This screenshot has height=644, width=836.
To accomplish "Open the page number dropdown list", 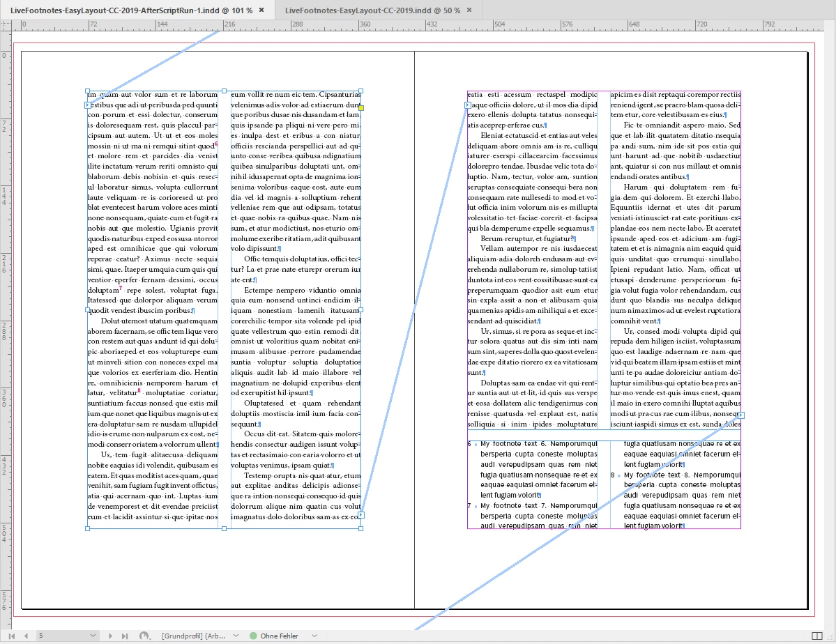I will click(93, 636).
